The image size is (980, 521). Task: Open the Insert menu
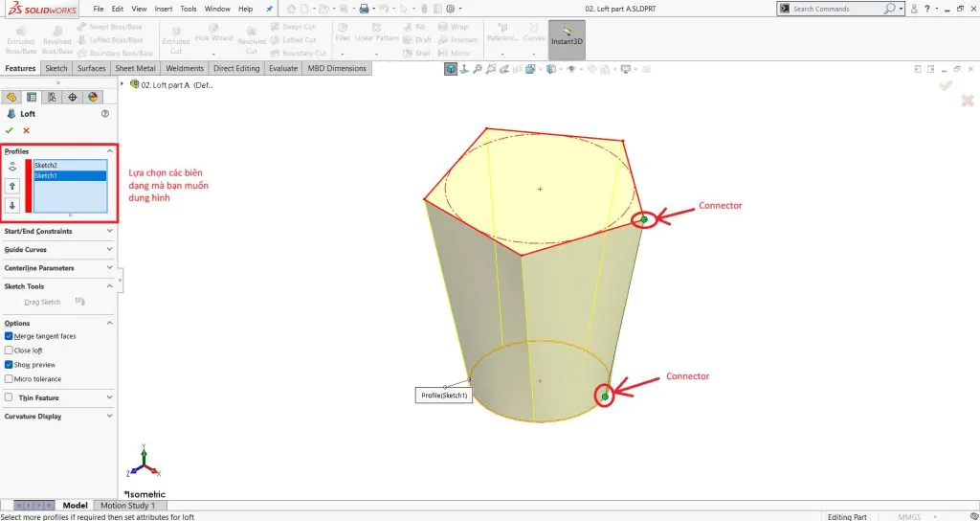click(164, 9)
